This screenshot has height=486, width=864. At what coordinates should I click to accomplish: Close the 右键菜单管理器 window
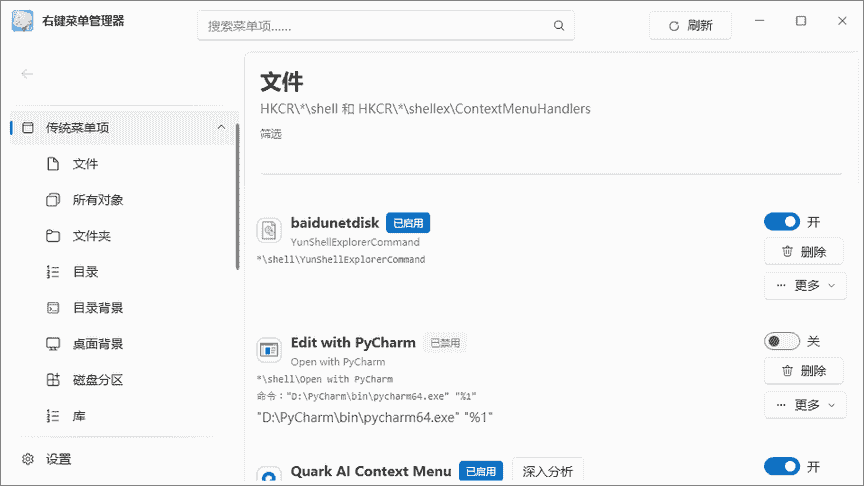pos(842,21)
